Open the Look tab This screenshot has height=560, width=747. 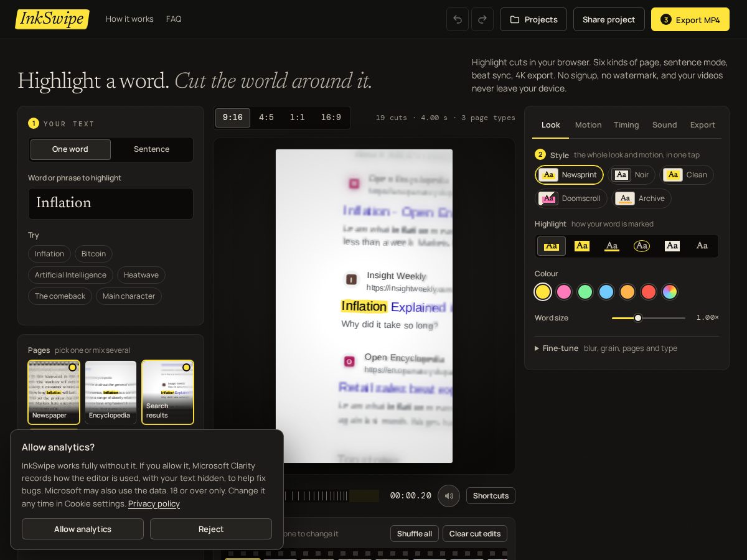[x=551, y=125]
